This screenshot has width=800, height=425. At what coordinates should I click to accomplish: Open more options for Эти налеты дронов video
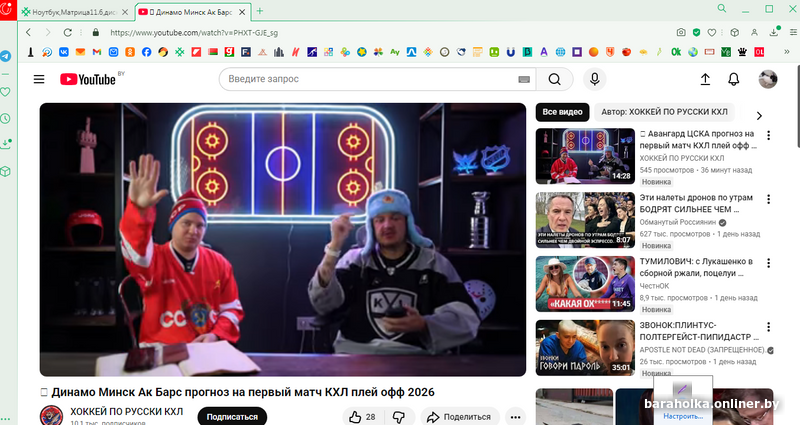pos(768,199)
